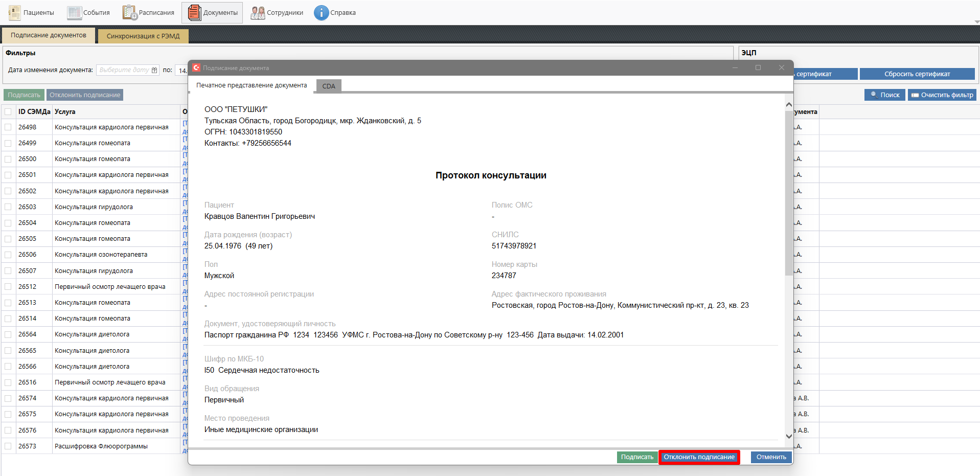
Task: Select checkbox for document 26512
Action: tap(8, 287)
